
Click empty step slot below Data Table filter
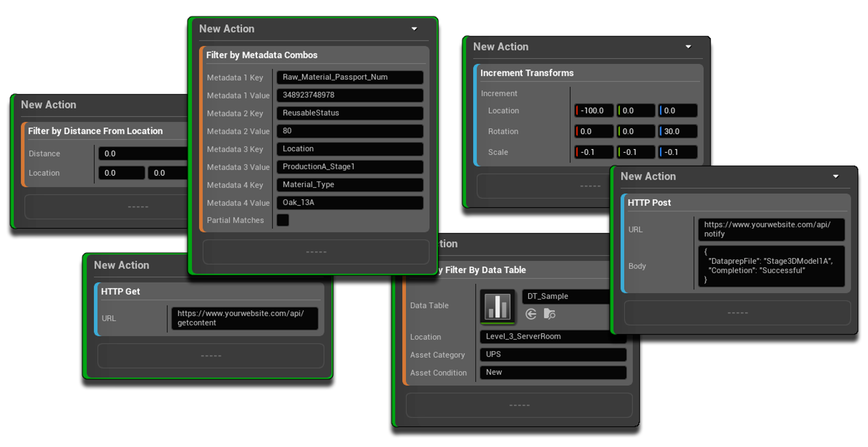click(x=519, y=405)
